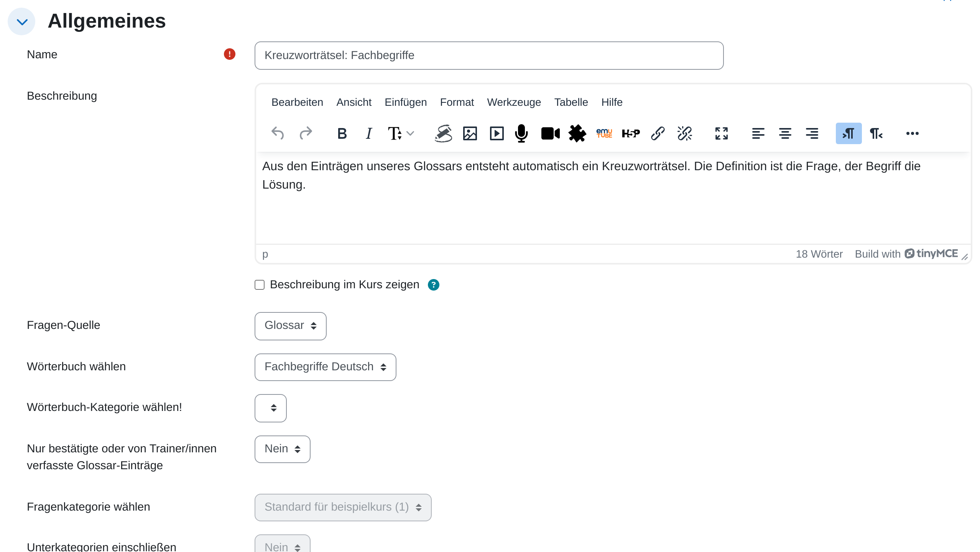
Task: Open the Hilfe menu
Action: click(x=612, y=102)
